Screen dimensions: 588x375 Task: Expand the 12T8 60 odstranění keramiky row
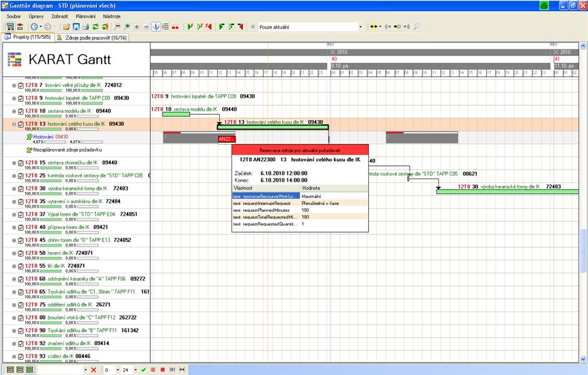[14, 279]
